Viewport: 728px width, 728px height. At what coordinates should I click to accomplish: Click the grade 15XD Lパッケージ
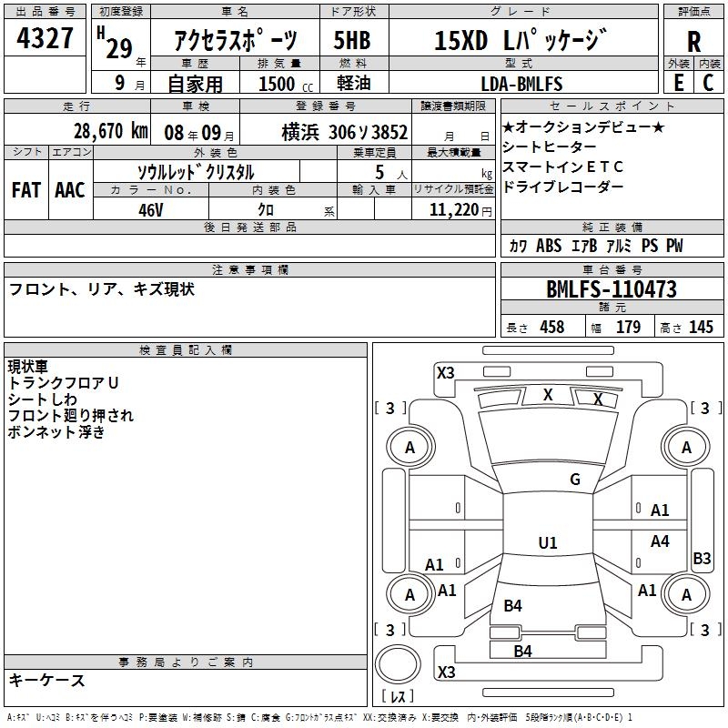click(x=521, y=40)
